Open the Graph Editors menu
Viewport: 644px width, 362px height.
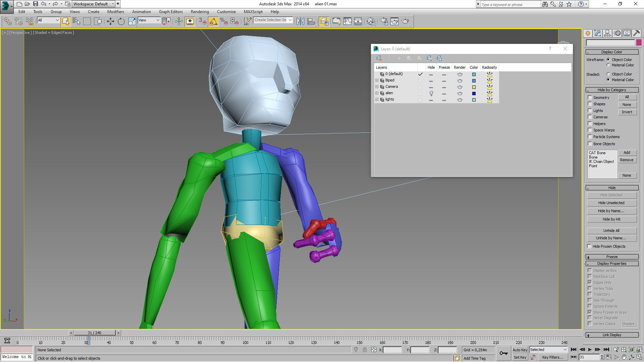coord(171,12)
